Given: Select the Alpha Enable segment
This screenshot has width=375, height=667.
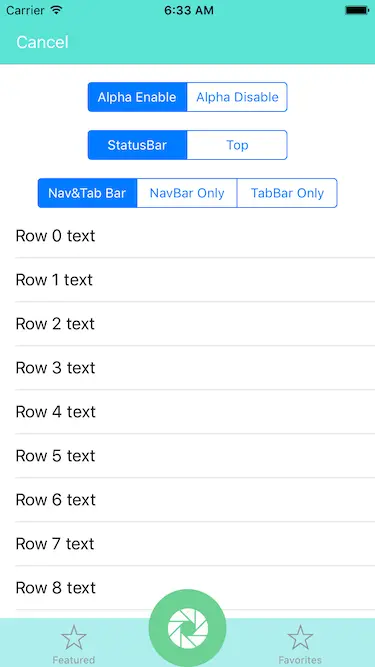Looking at the screenshot, I should pyautogui.click(x=137, y=97).
